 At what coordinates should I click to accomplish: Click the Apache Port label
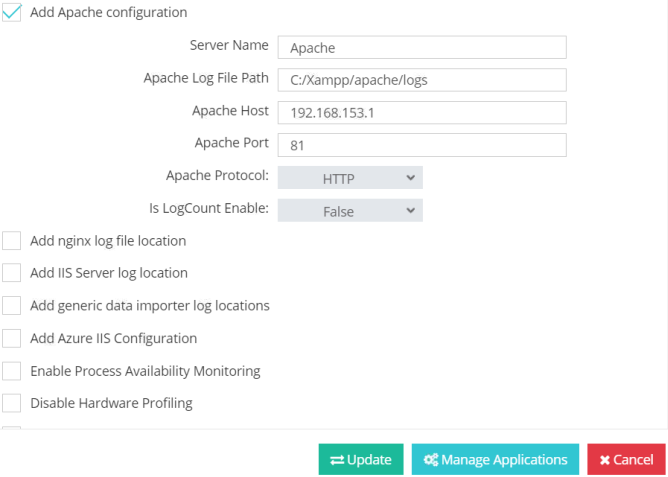click(x=232, y=143)
